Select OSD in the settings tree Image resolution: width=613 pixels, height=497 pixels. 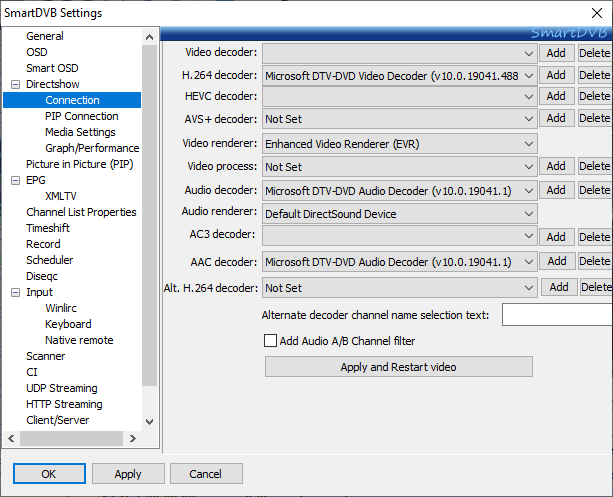pos(37,52)
